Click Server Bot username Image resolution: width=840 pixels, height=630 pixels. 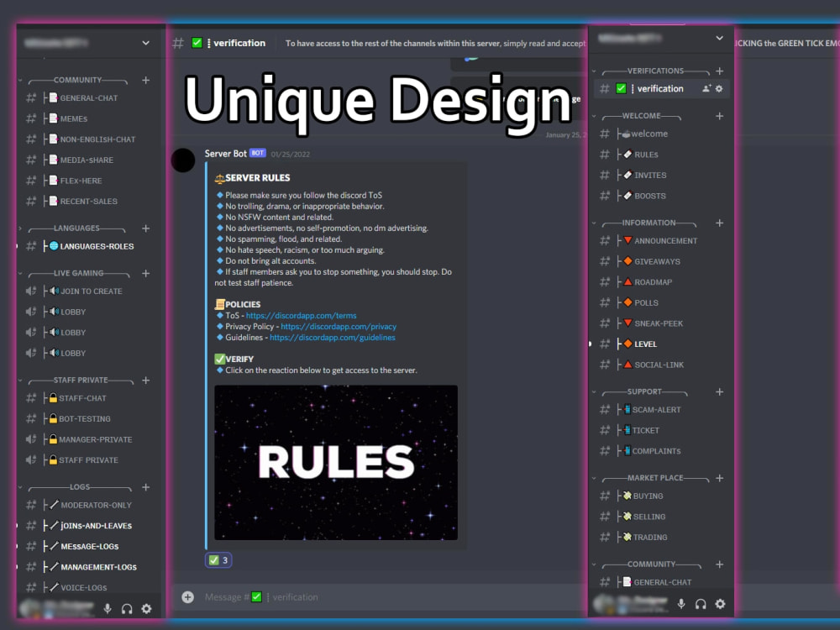tap(225, 154)
